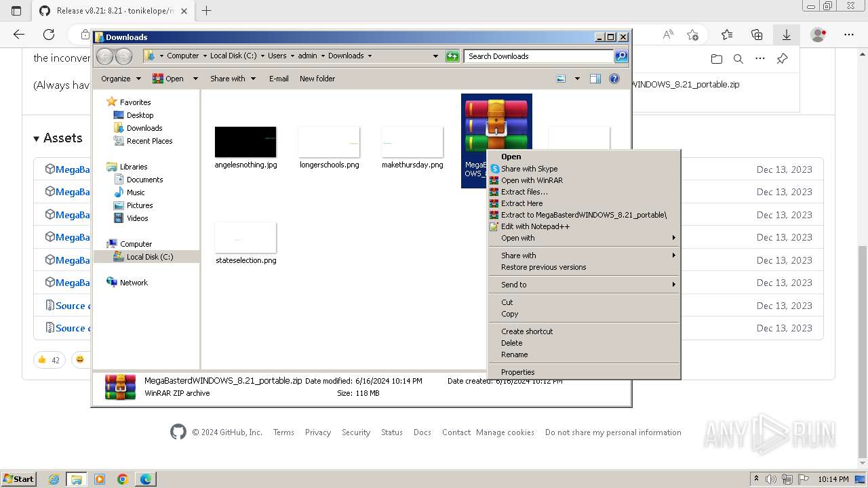
Task: Open Terms link in GitHub footer
Action: 283,432
